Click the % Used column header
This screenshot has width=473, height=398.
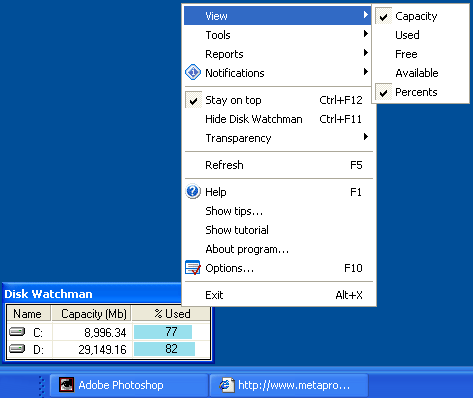(x=171, y=314)
